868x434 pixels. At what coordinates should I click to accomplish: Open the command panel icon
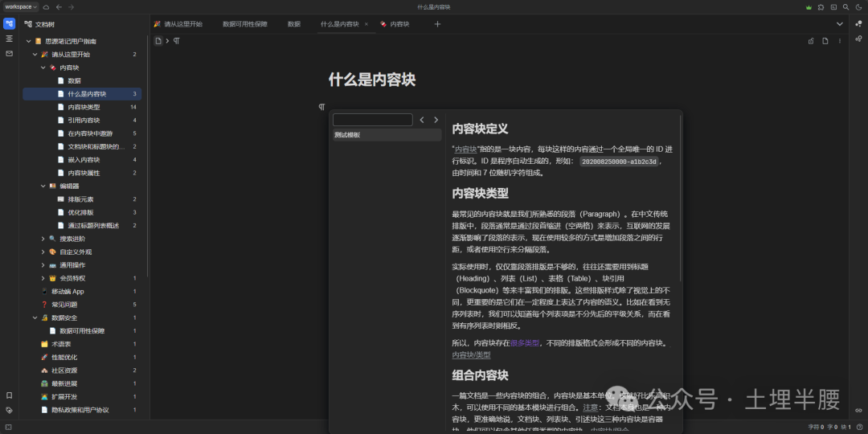click(833, 7)
